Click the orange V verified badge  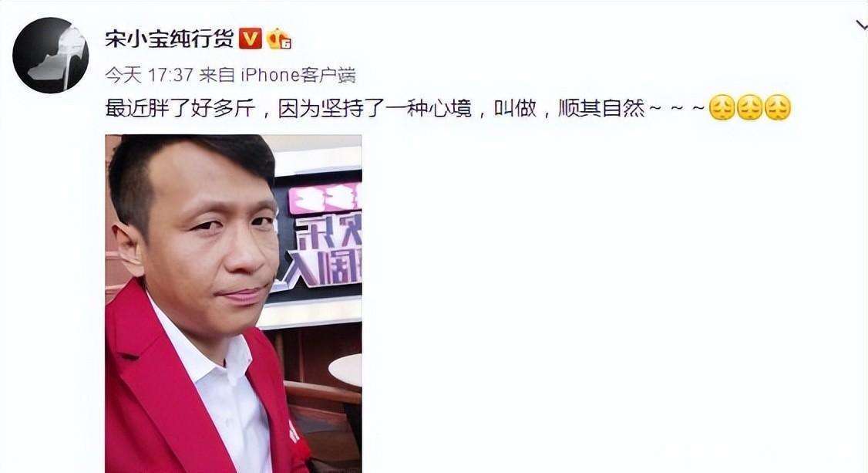(251, 39)
